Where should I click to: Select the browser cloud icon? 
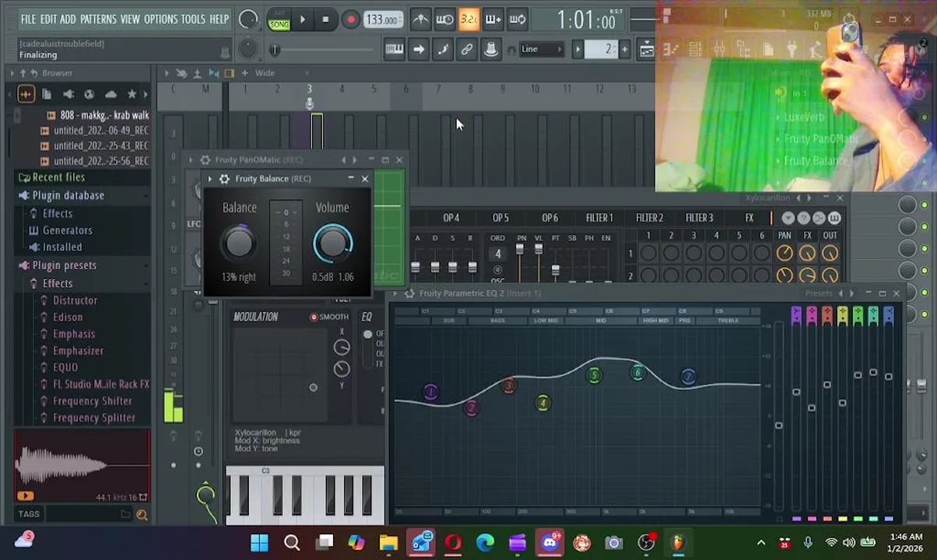pyautogui.click(x=111, y=94)
